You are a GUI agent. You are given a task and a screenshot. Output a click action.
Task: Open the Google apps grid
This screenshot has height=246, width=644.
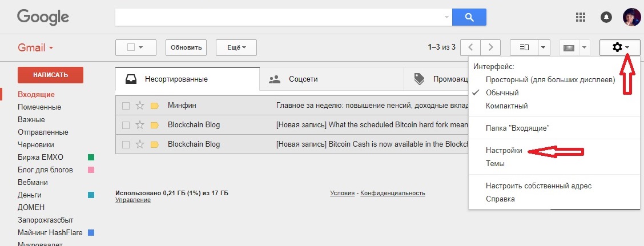580,17
